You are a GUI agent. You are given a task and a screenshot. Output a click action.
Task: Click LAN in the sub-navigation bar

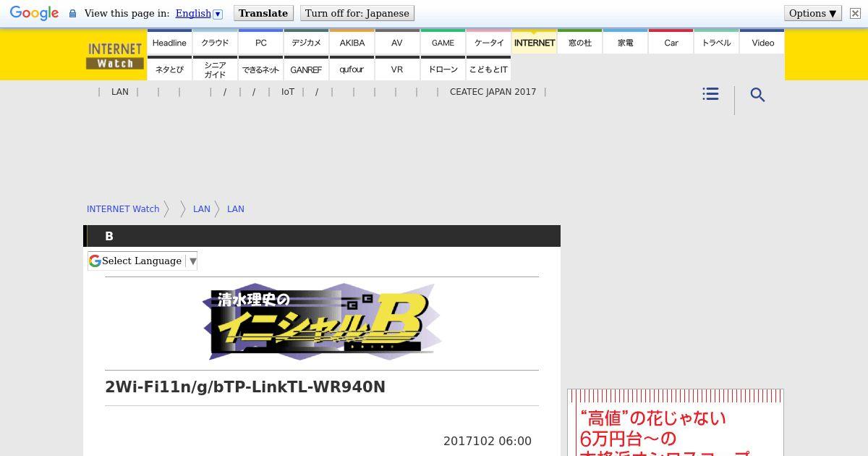(120, 92)
